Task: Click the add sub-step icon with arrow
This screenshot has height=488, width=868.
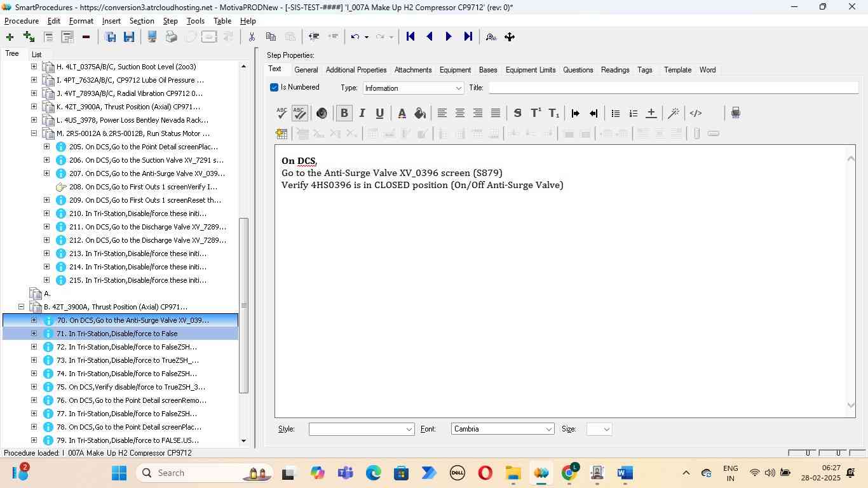Action: pyautogui.click(x=29, y=37)
